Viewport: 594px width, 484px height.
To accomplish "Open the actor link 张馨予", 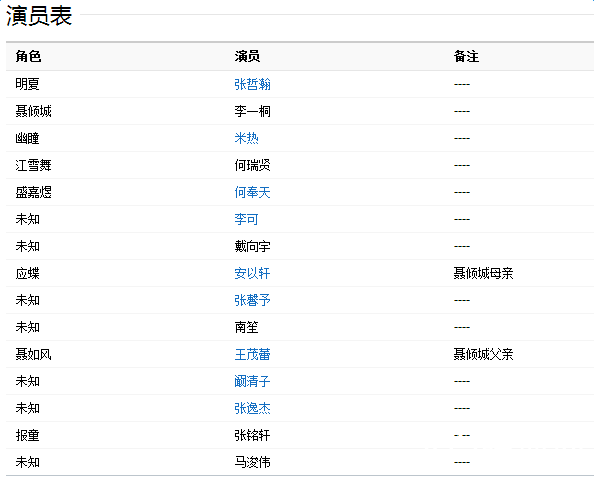I will (252, 300).
